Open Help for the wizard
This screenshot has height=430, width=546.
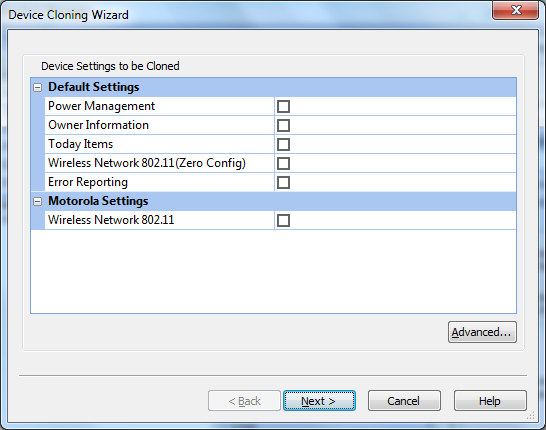[490, 401]
